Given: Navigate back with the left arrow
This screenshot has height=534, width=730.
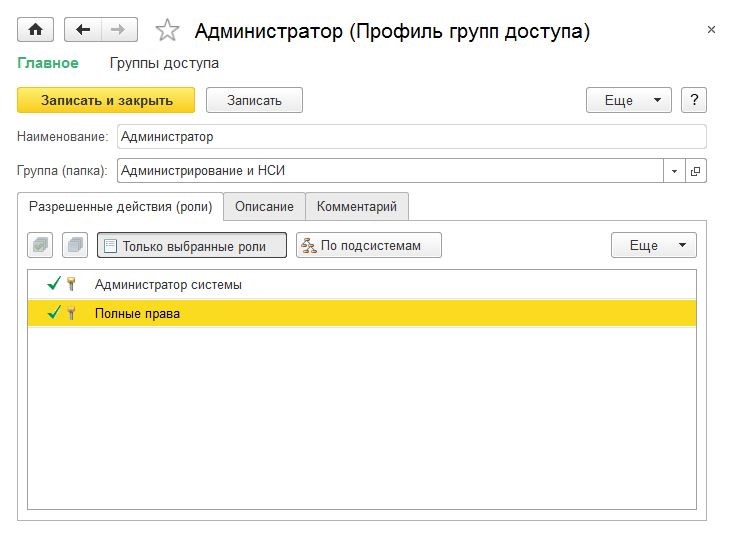Looking at the screenshot, I should pyautogui.click(x=83, y=30).
